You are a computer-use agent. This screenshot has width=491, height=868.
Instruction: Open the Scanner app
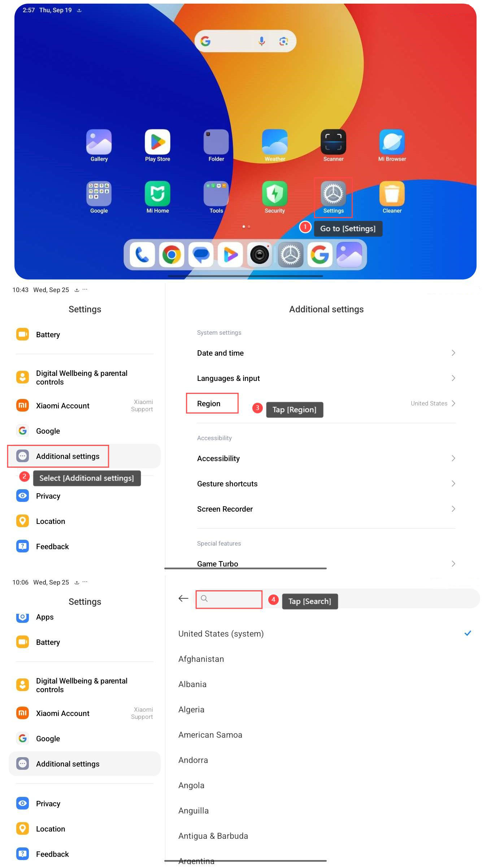(x=333, y=142)
